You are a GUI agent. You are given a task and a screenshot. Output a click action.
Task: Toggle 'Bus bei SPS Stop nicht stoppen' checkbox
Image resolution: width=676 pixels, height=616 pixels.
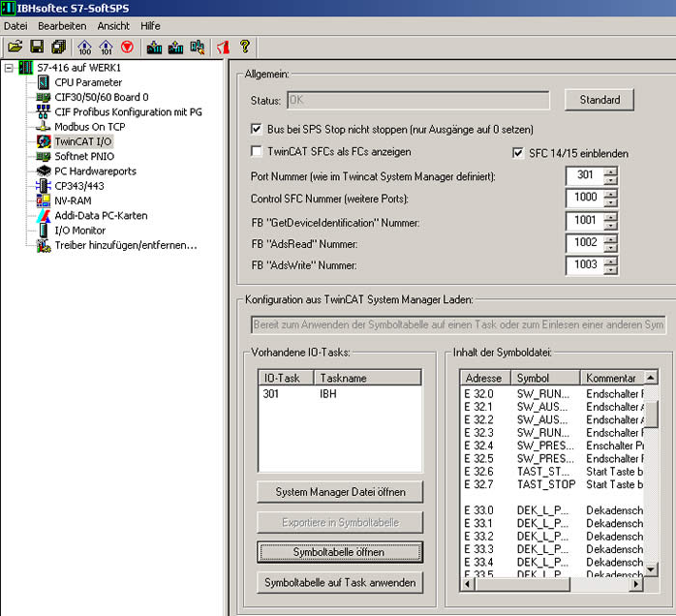tap(256, 129)
